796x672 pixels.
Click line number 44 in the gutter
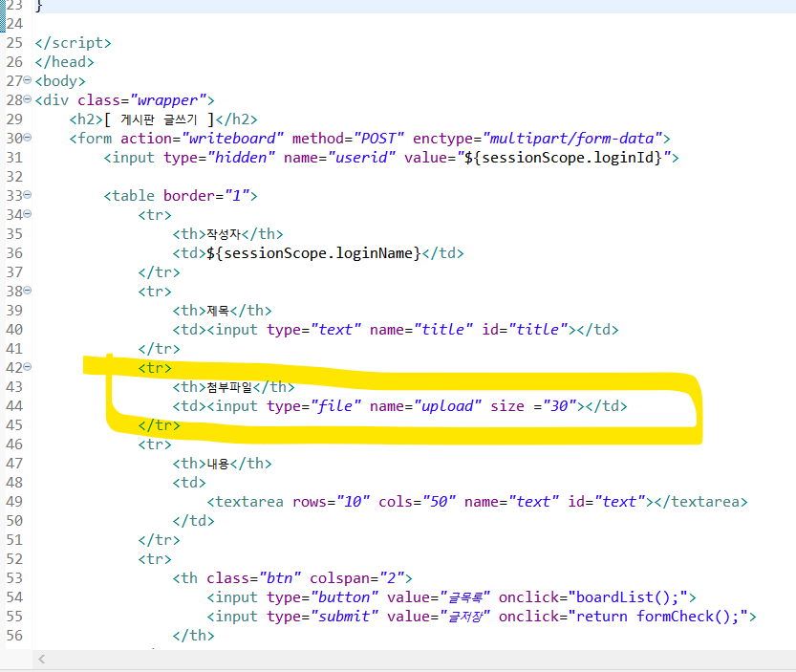14,406
